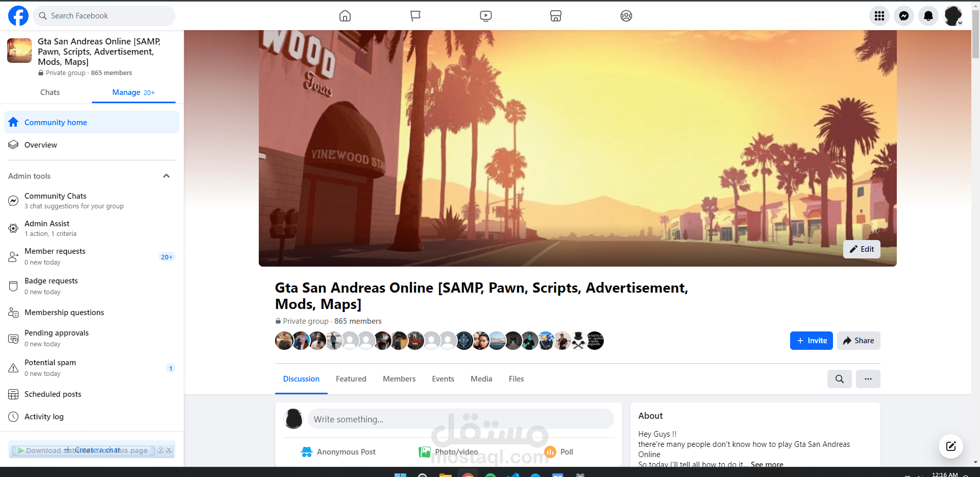980x477 pixels.
Task: Open Badge requests
Action: [x=92, y=286]
